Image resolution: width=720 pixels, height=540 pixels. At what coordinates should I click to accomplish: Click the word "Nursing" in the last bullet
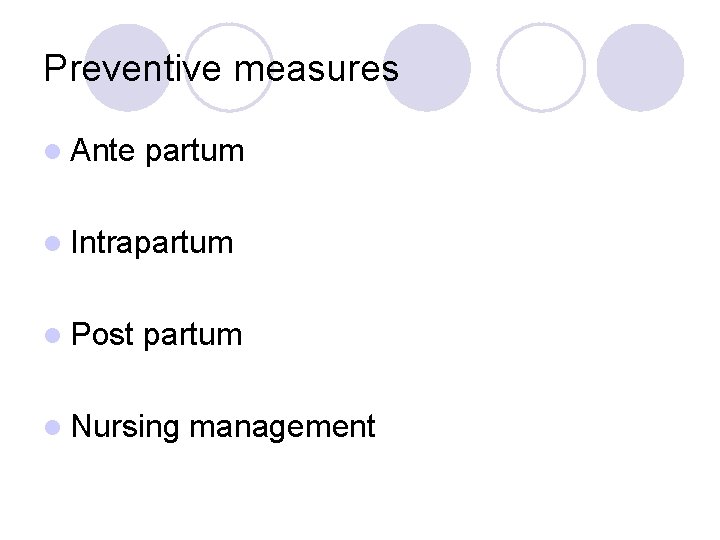tap(126, 427)
